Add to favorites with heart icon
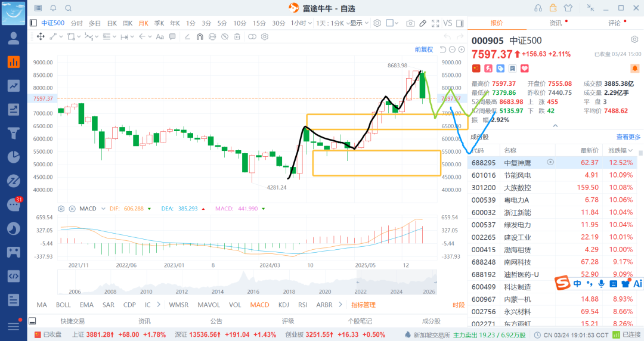Viewport: 644px width, 341px height. pos(525,68)
